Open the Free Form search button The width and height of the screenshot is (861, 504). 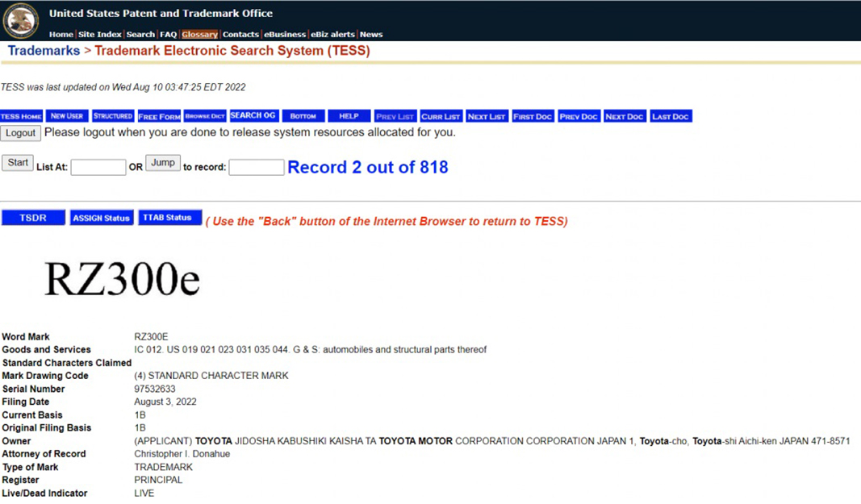[x=159, y=116]
